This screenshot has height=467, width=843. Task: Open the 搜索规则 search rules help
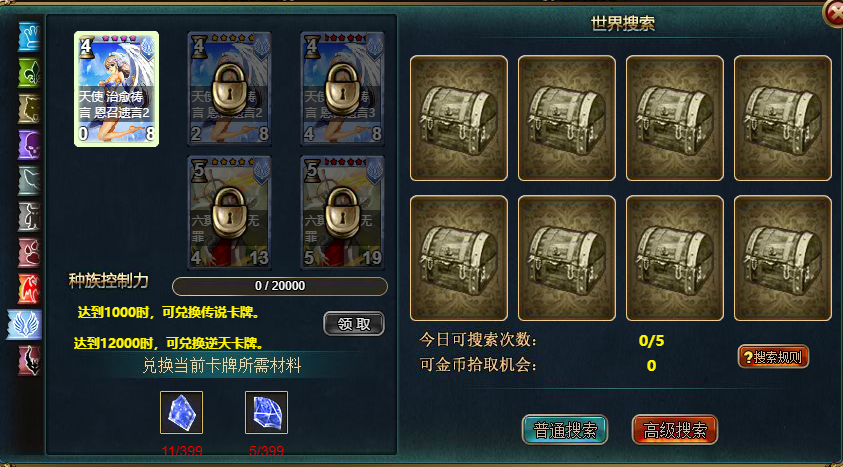pyautogui.click(x=773, y=357)
